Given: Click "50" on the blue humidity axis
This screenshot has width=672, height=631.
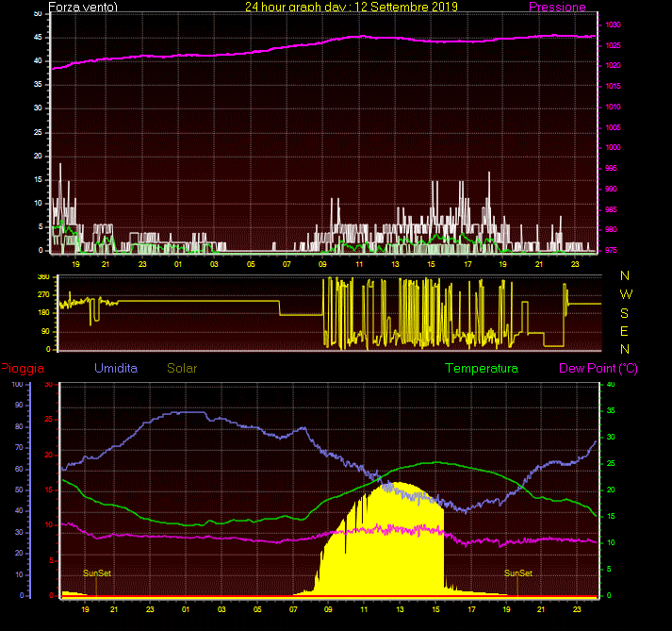Looking at the screenshot, I should [x=19, y=490].
